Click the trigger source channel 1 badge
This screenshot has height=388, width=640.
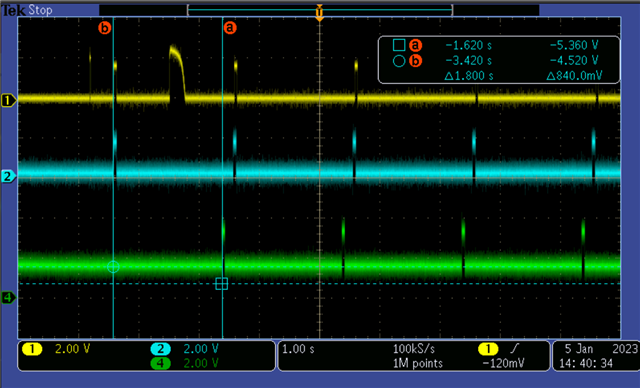(x=488, y=349)
